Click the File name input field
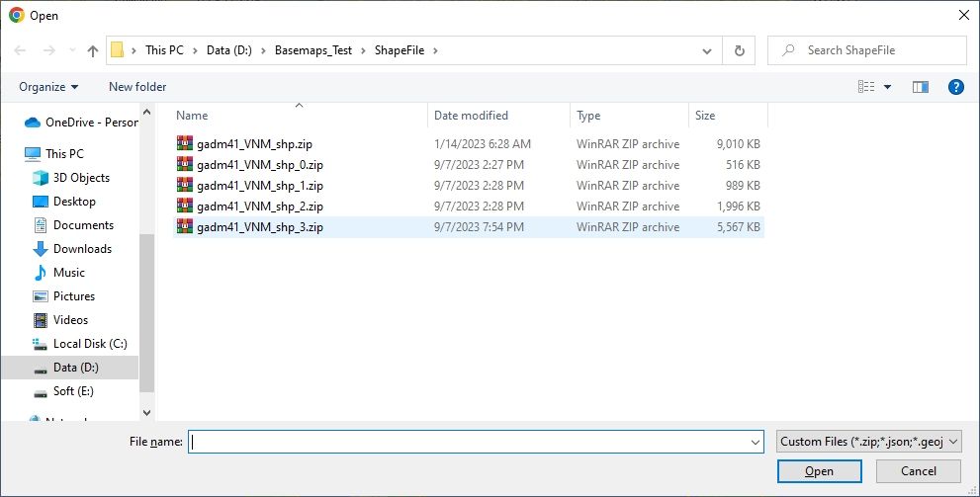The width and height of the screenshot is (980, 497). (x=475, y=442)
